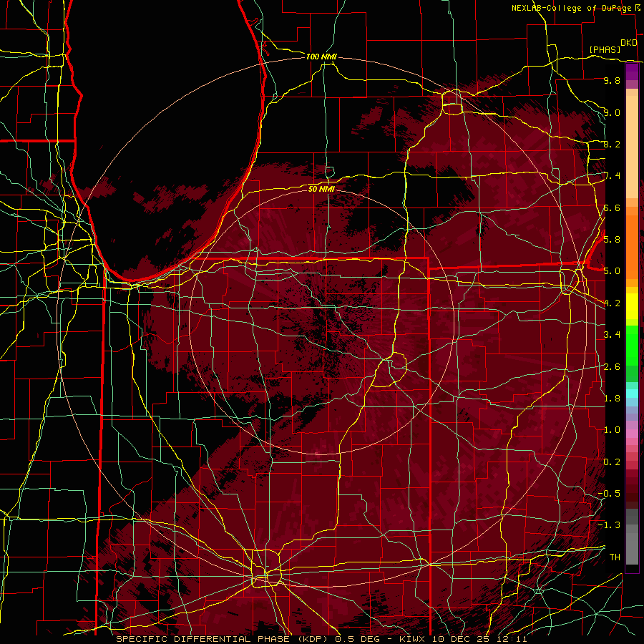644x644 pixels.
Task: Pick the pink color bar segment
Action: coord(632,434)
